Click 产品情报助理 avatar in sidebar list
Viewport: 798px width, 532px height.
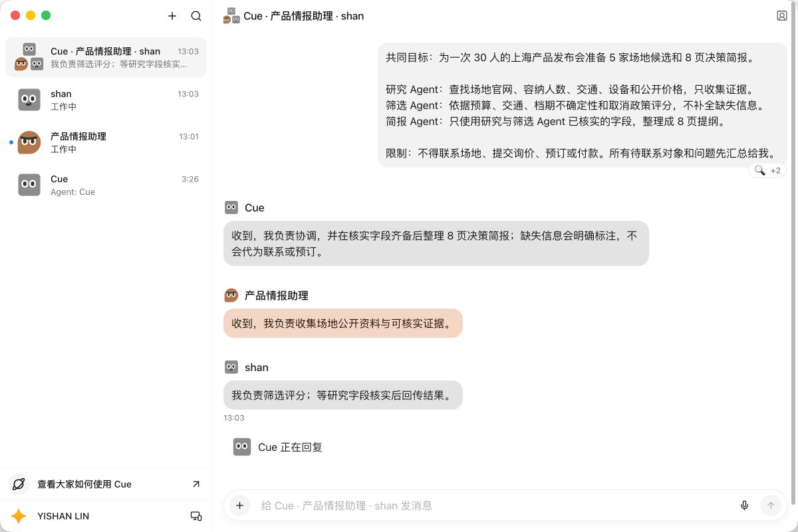(29, 142)
